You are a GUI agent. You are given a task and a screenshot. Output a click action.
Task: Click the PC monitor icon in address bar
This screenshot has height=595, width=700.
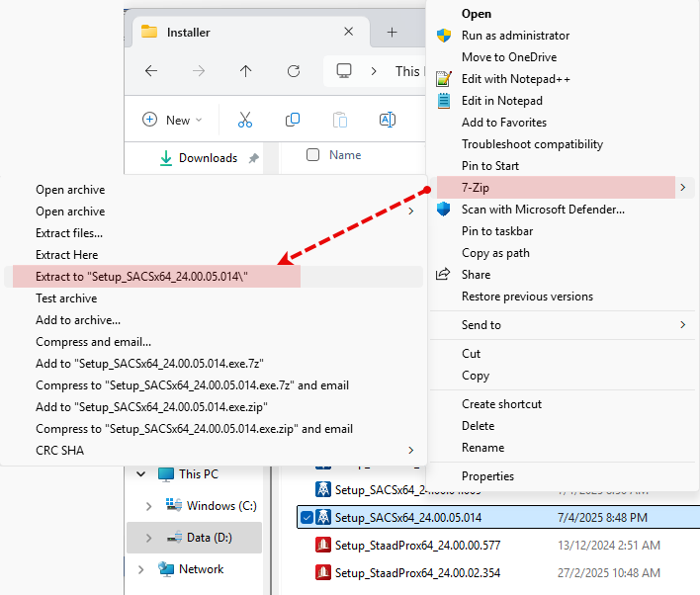(344, 70)
